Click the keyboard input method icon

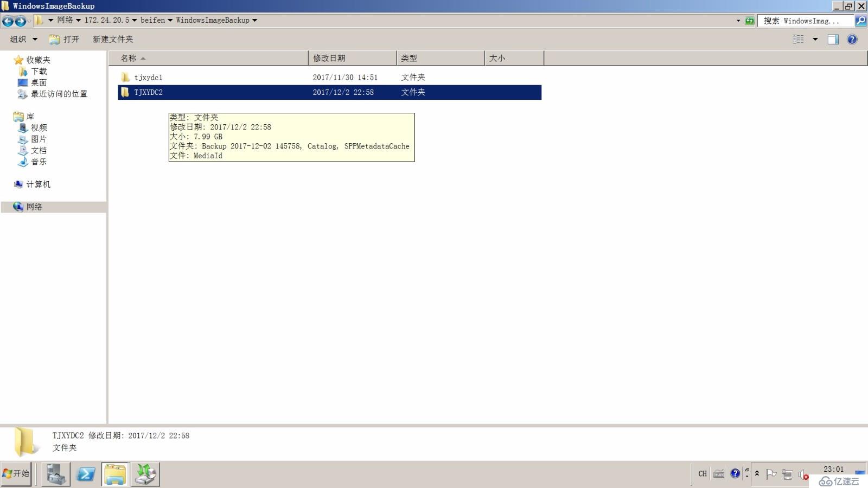(x=719, y=474)
